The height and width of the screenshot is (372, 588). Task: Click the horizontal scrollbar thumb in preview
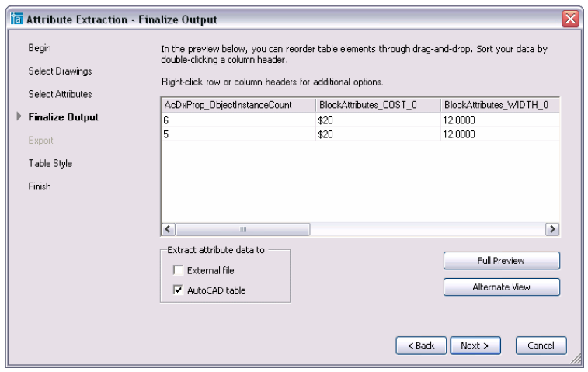[243, 229]
